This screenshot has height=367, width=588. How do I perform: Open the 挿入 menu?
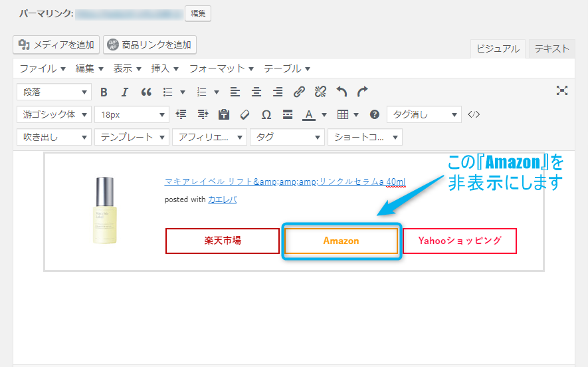coord(165,68)
